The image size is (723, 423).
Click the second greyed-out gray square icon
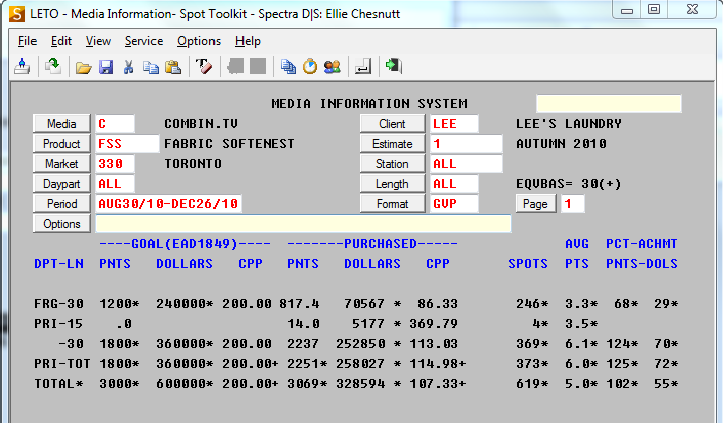[x=258, y=66]
